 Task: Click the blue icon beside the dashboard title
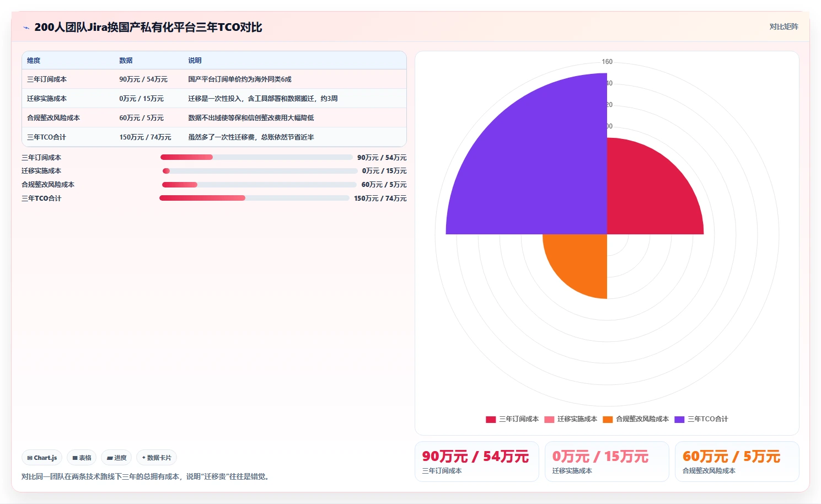(x=26, y=28)
